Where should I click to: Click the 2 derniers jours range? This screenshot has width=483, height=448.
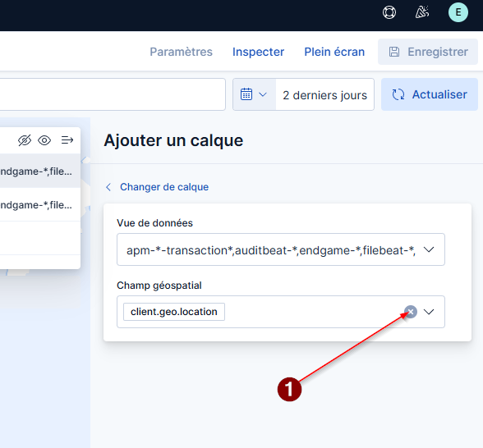(325, 94)
